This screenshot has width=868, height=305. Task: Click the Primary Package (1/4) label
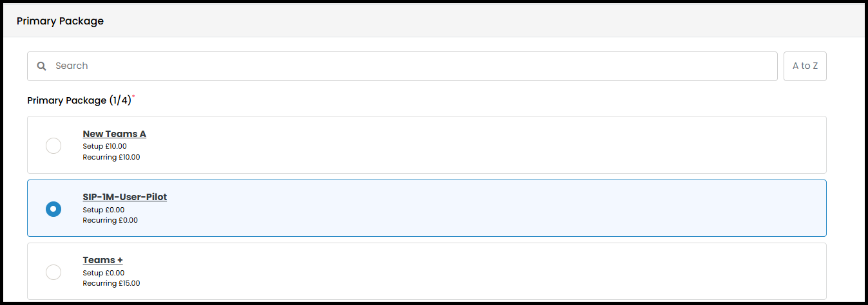[x=79, y=100]
